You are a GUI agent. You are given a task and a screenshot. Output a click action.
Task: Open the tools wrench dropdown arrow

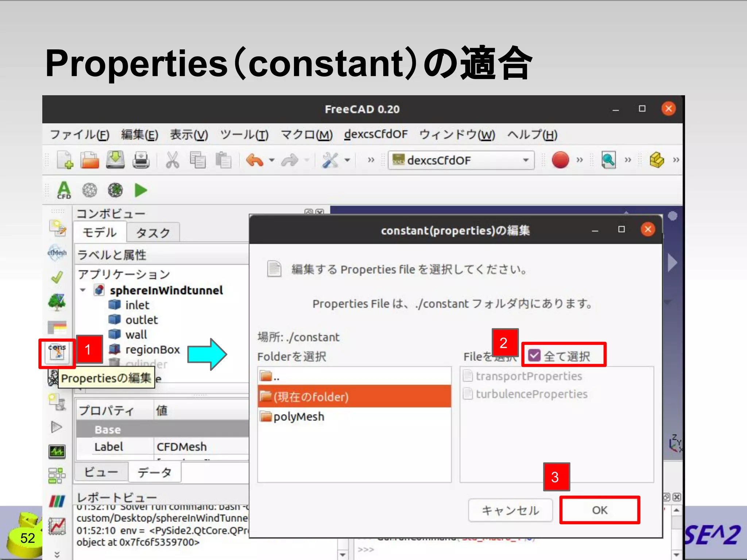pyautogui.click(x=347, y=160)
